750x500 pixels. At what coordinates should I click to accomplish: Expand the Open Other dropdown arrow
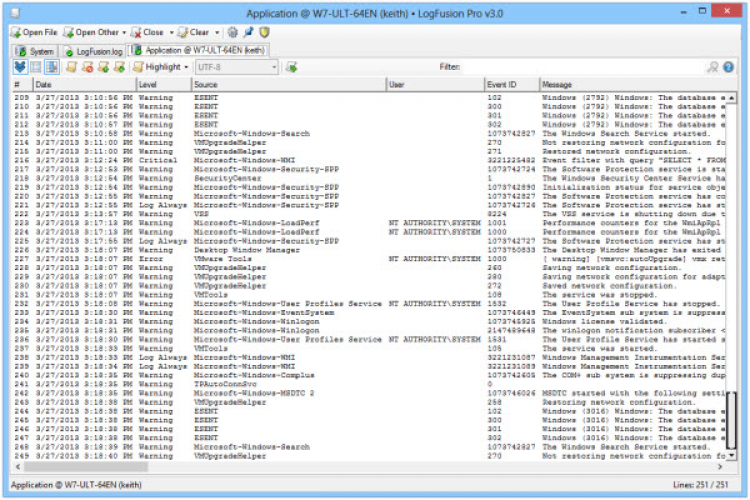click(x=124, y=33)
